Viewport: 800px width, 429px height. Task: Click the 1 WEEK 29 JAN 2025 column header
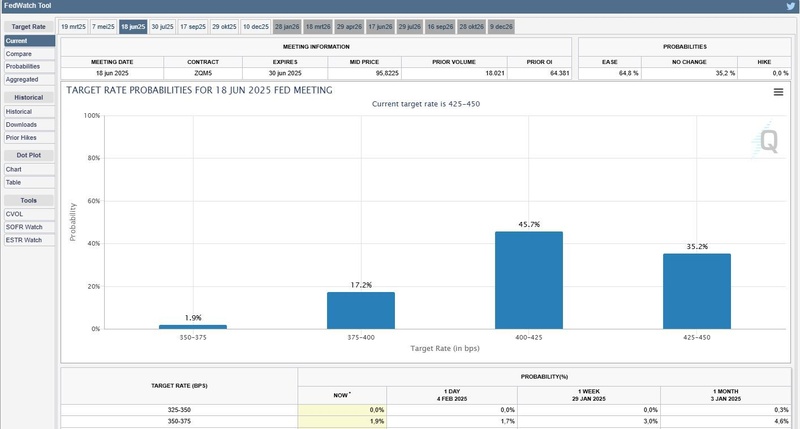(589, 395)
